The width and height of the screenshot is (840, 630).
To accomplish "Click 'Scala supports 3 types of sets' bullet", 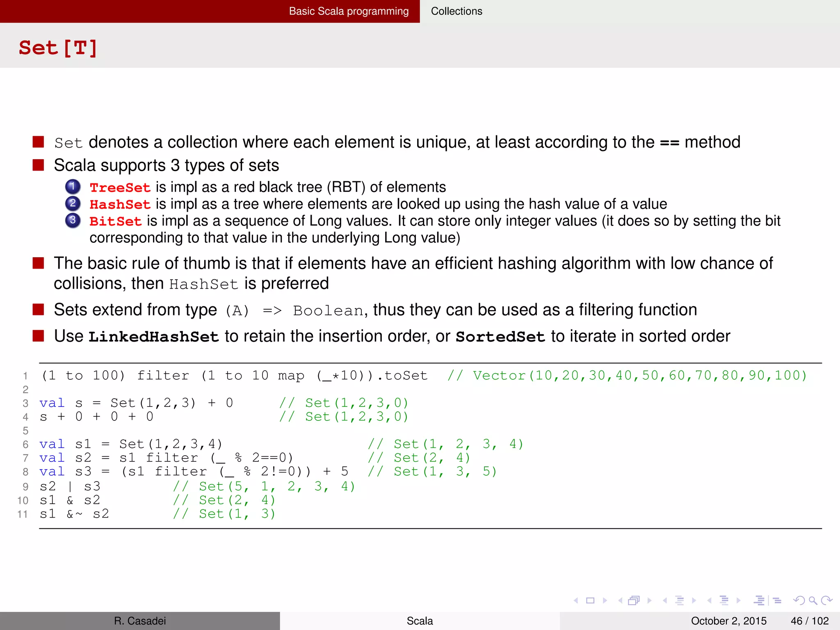I will [167, 165].
